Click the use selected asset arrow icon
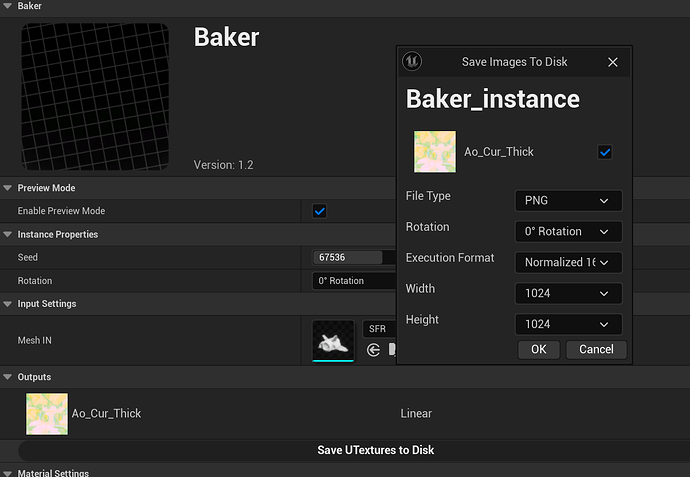This screenshot has height=477, width=690. click(x=374, y=349)
